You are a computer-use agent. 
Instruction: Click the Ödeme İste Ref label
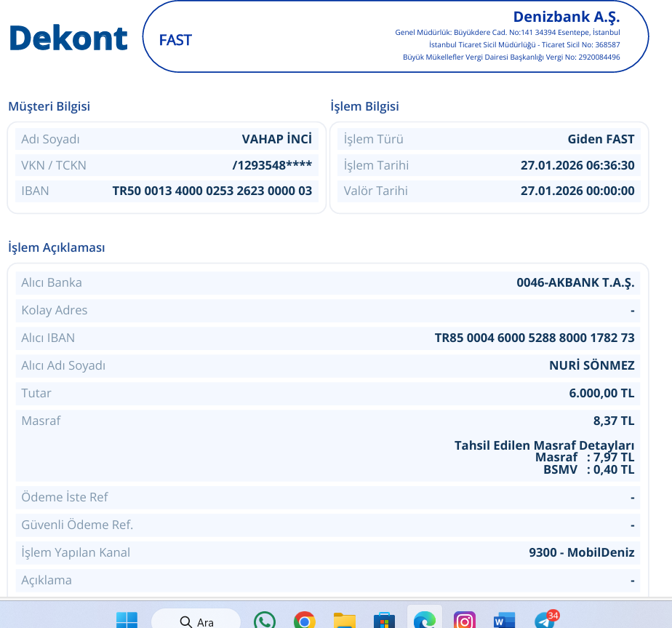point(65,497)
